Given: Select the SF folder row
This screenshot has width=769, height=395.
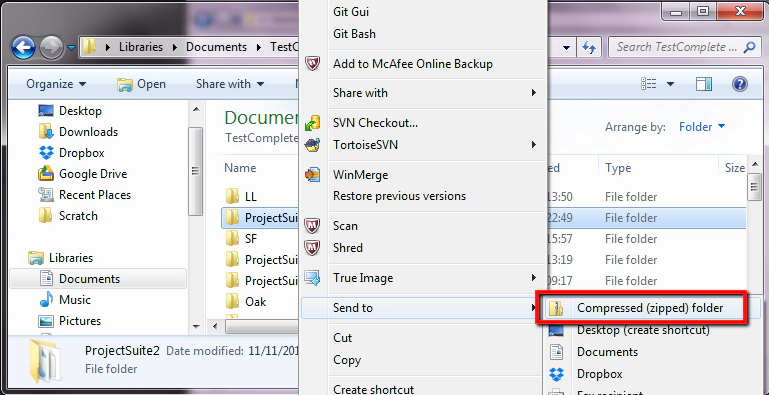Looking at the screenshot, I should (251, 239).
